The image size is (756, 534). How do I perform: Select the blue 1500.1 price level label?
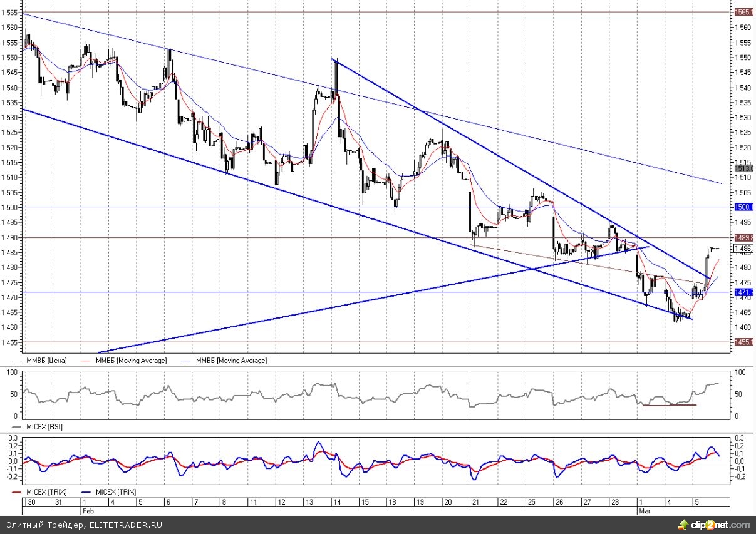click(x=743, y=207)
